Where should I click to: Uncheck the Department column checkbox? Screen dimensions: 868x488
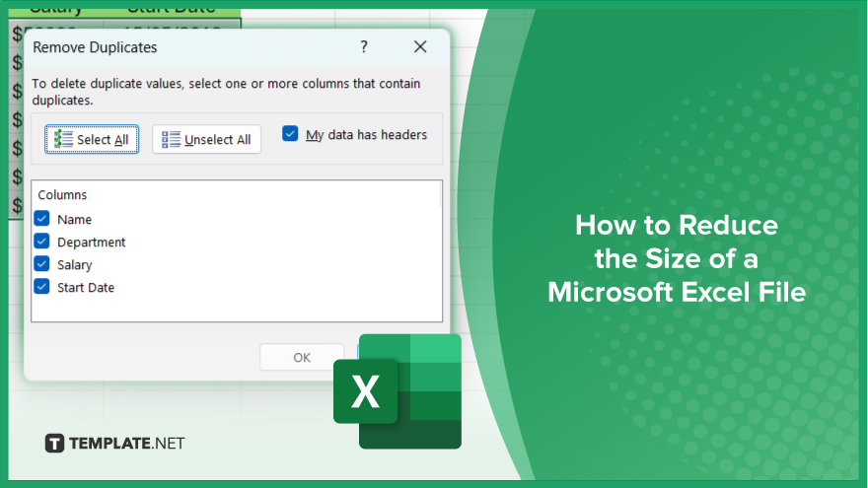tap(42, 242)
